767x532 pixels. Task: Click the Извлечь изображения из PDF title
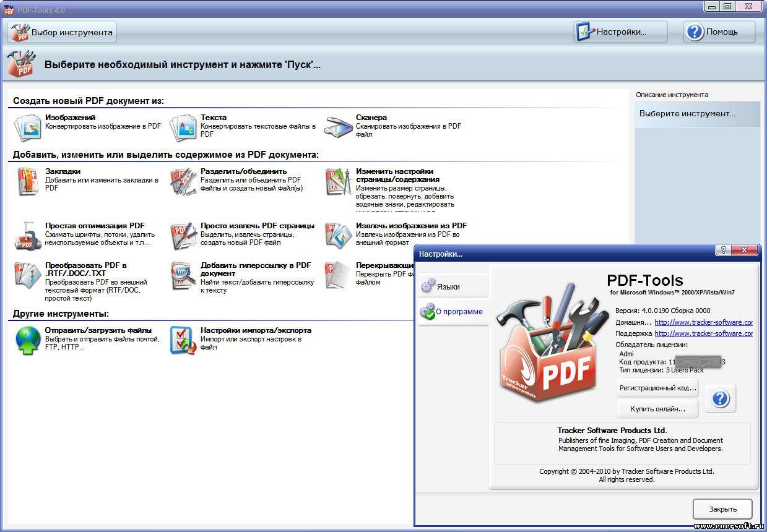tap(412, 226)
